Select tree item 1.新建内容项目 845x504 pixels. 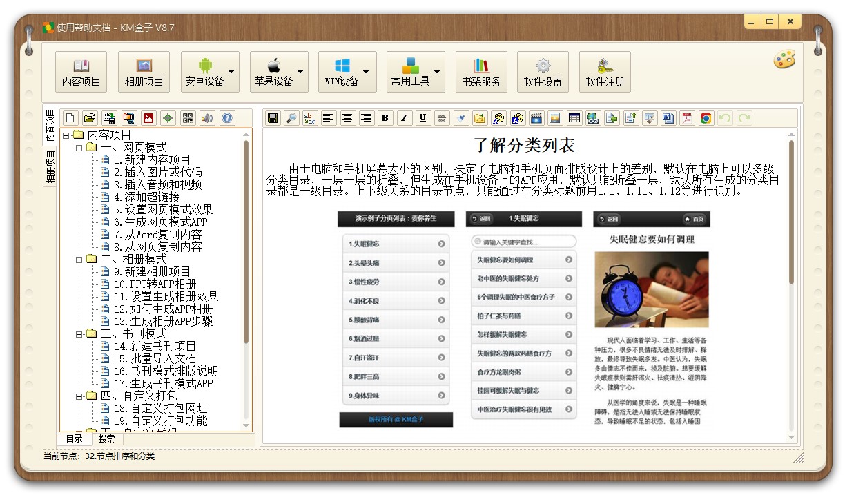[x=151, y=159]
